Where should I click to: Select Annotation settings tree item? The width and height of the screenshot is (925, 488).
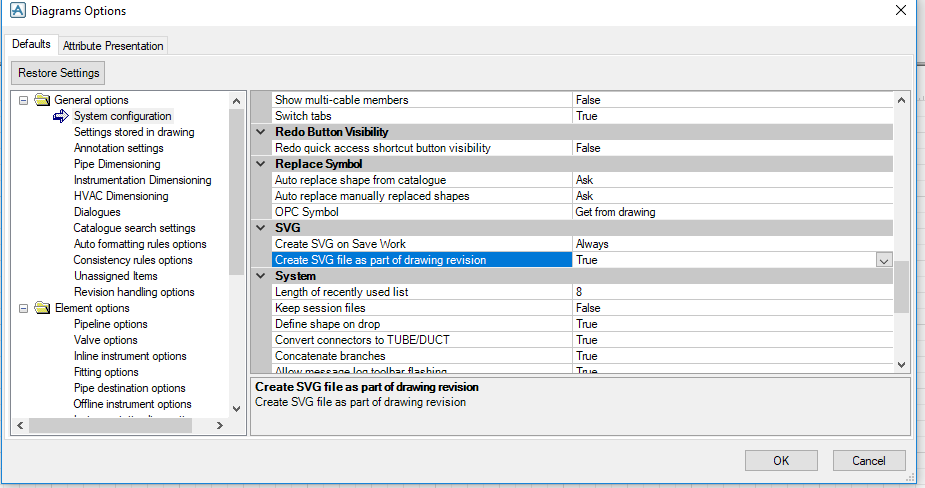tap(119, 148)
